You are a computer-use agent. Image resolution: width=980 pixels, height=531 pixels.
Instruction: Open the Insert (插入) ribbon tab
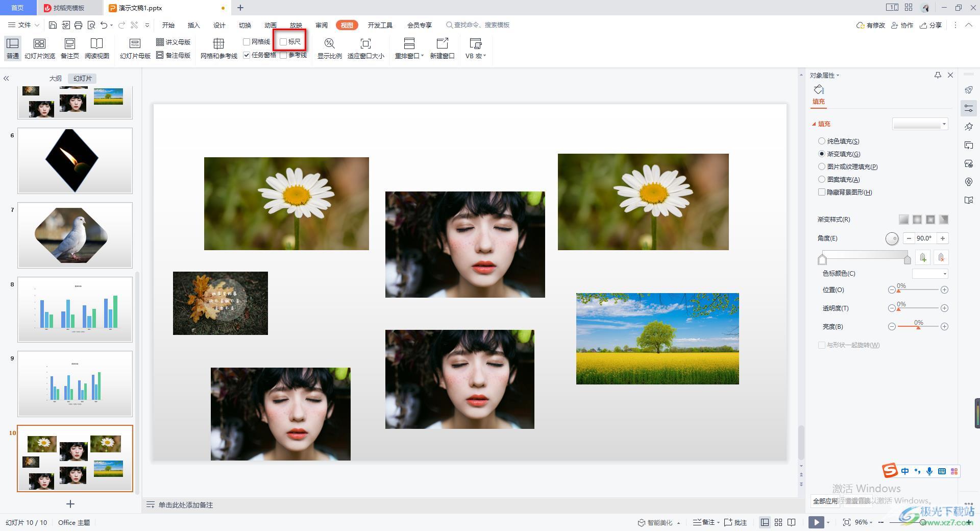click(x=193, y=25)
